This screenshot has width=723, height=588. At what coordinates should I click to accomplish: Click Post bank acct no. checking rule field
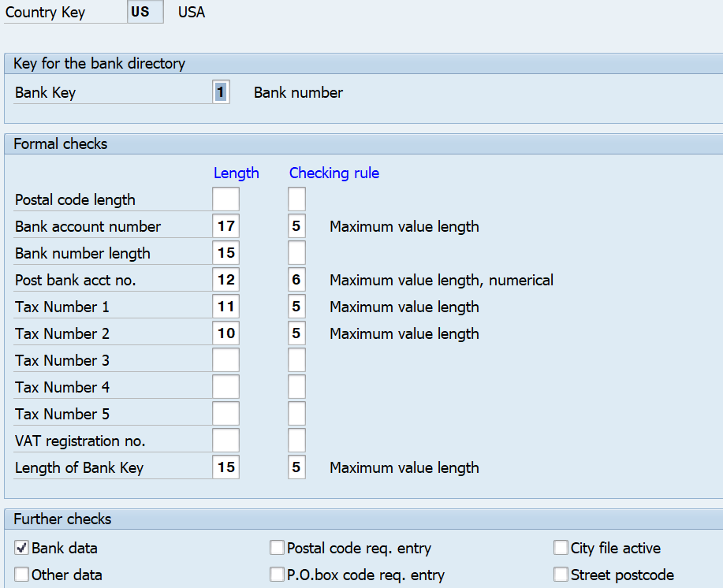[296, 280]
